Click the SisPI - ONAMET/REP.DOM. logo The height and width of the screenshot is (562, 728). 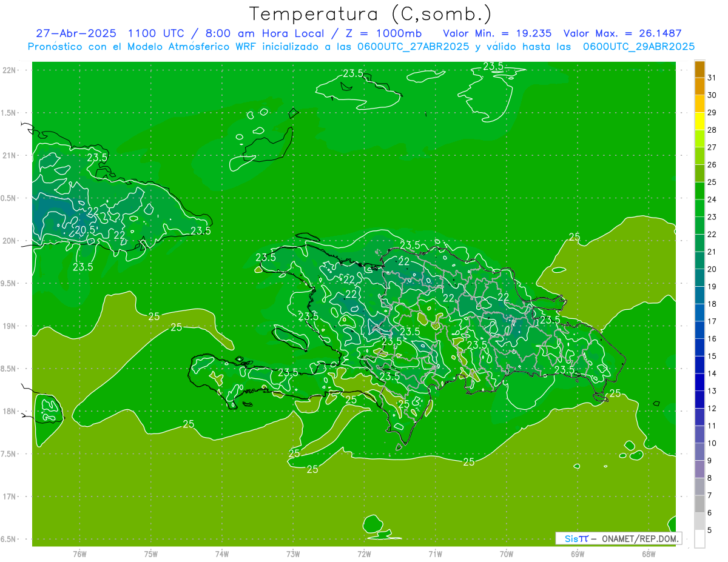tap(618, 538)
